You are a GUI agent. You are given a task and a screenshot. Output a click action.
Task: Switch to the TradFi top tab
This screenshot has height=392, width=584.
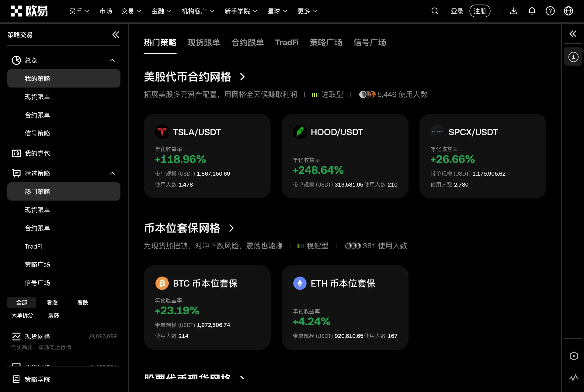(x=287, y=43)
